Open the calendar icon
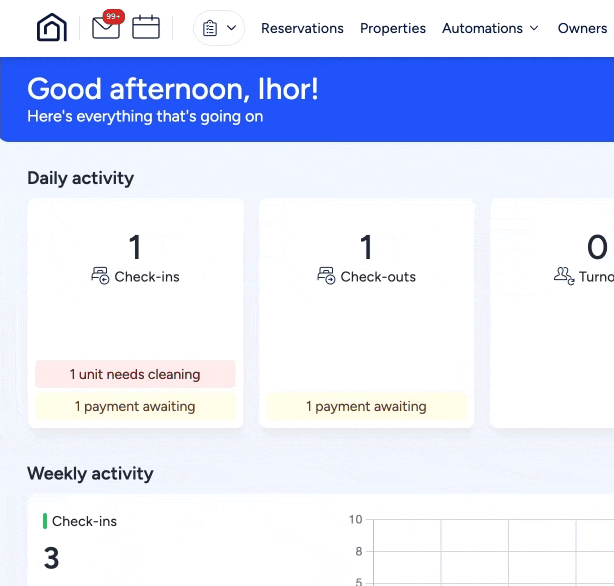Screen dimensions: 614x586 click(146, 27)
